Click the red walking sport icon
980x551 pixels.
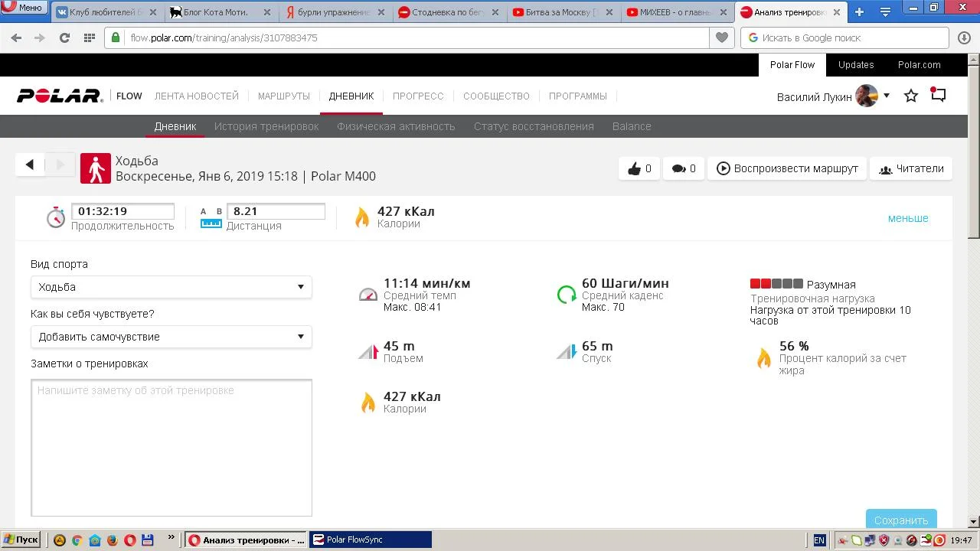coord(96,168)
